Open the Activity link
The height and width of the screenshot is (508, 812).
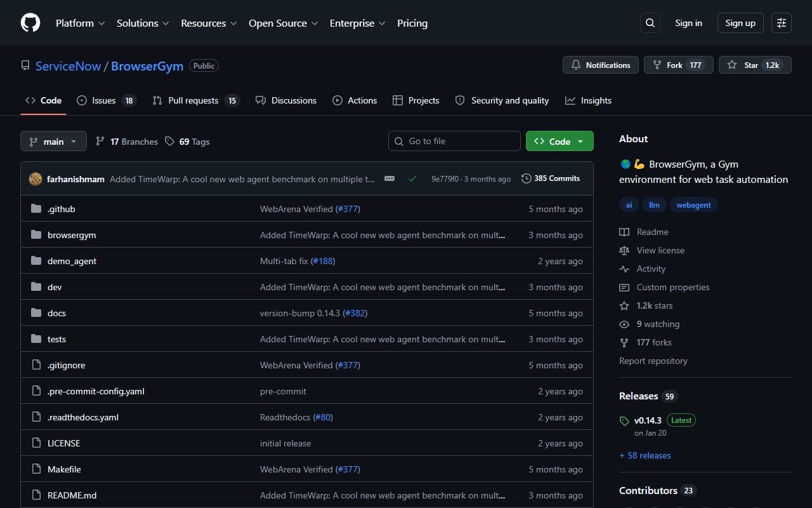pyautogui.click(x=643, y=269)
